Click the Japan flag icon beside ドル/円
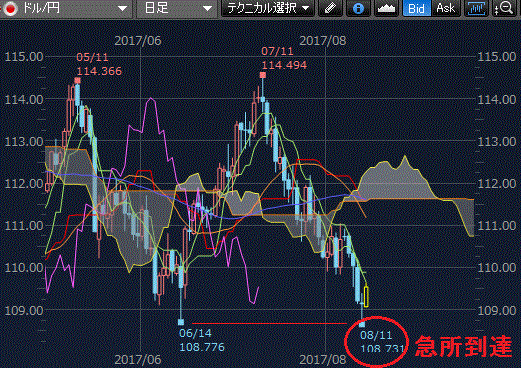 click(10, 8)
